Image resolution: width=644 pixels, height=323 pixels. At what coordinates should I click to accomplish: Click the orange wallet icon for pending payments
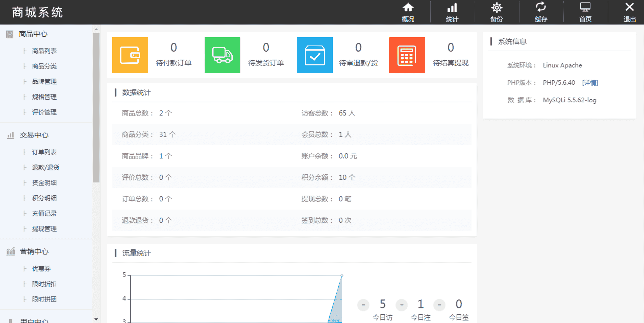[130, 55]
